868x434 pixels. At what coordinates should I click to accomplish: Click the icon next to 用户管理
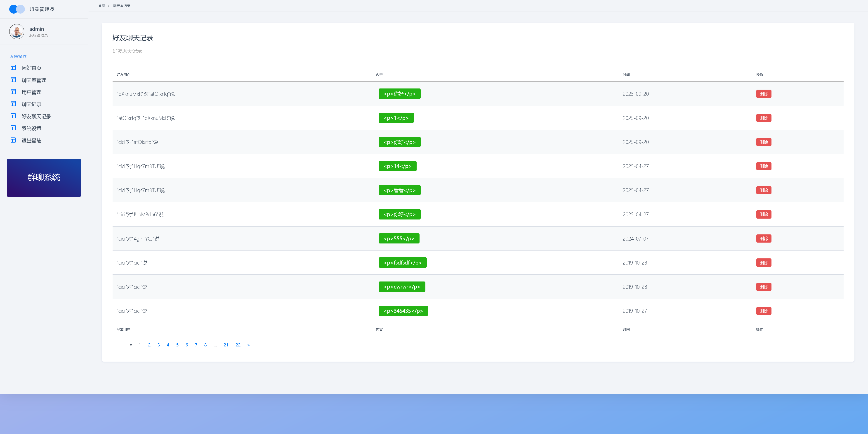pyautogui.click(x=13, y=92)
